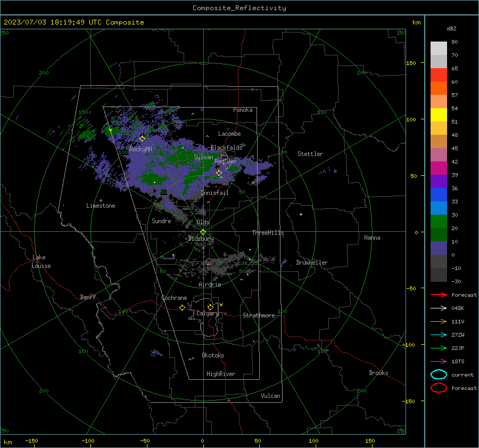Click the RockyMH label
This screenshot has height=448, width=479.
141,149
